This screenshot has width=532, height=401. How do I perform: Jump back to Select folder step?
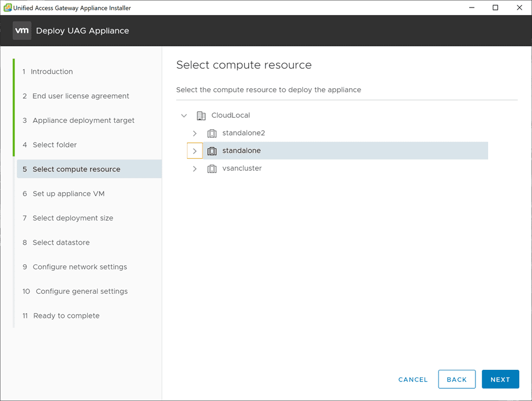[x=54, y=145]
